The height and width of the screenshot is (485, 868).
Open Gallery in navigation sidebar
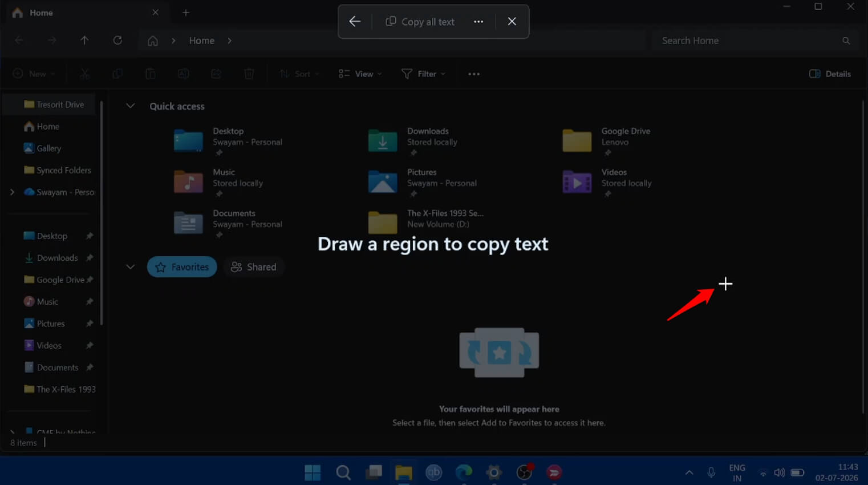coord(42,148)
